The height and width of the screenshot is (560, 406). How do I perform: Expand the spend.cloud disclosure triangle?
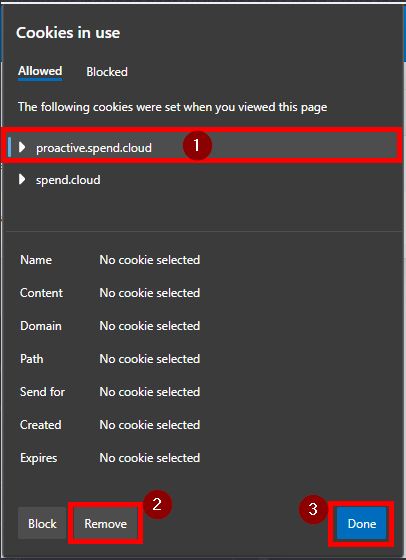point(22,179)
